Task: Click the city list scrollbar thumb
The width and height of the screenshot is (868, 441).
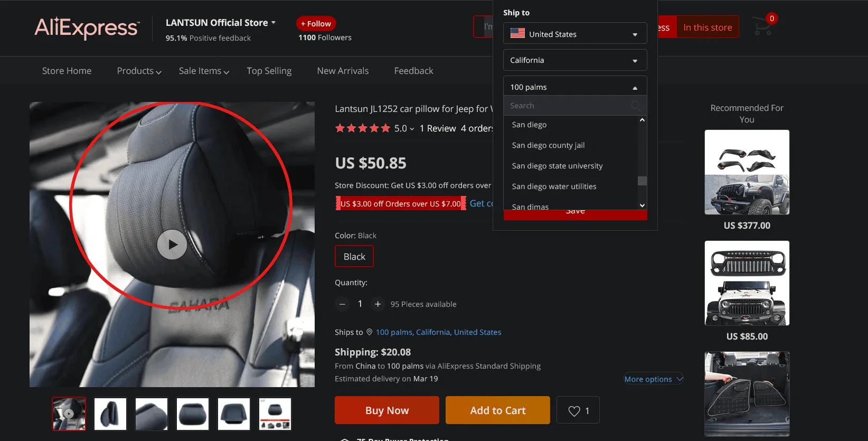Action: pyautogui.click(x=642, y=181)
